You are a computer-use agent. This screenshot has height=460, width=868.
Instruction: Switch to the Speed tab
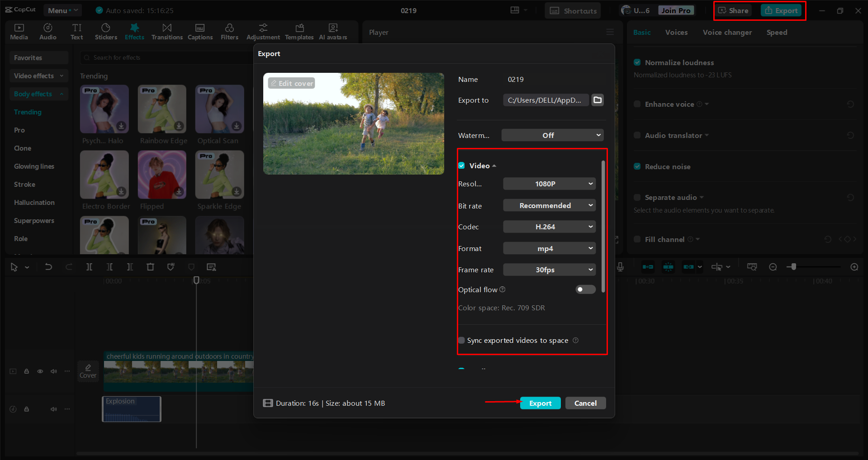pyautogui.click(x=777, y=32)
